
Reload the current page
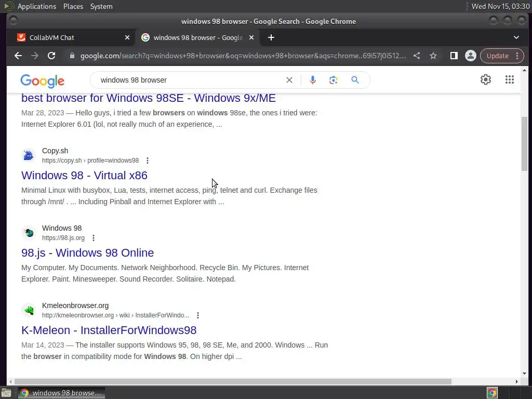tap(51, 56)
